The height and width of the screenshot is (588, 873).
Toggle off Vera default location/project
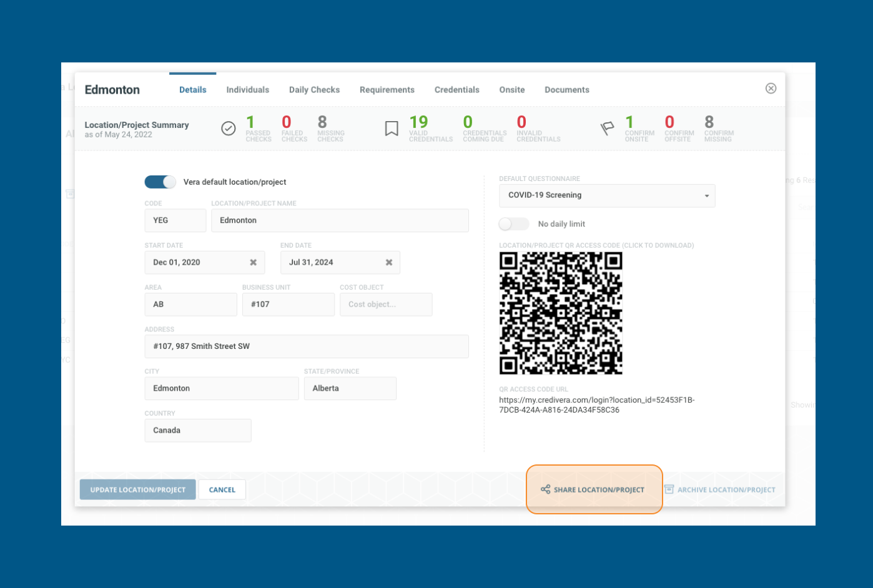[x=160, y=182]
